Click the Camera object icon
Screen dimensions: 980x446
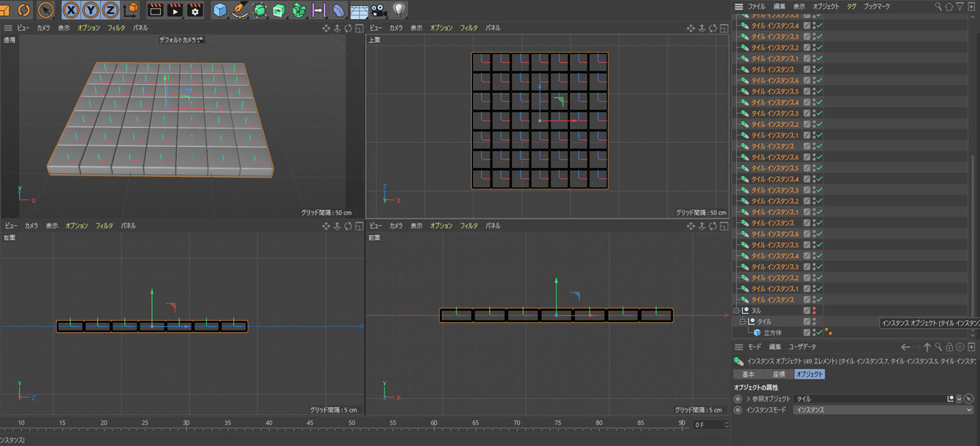(x=378, y=10)
